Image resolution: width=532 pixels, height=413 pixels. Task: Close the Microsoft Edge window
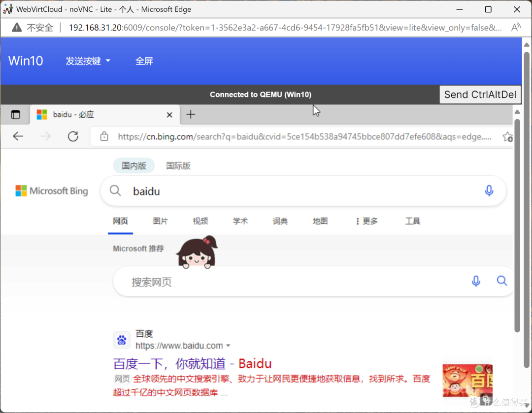517,9
